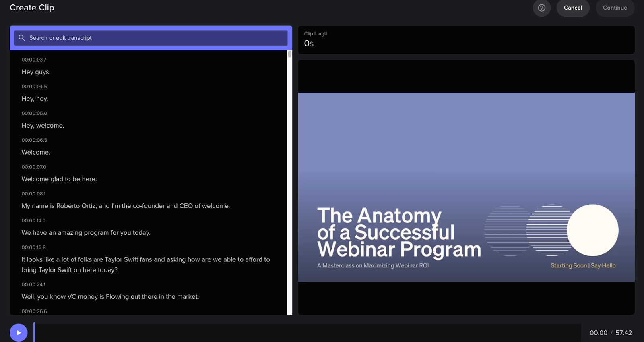Start playback with the play button
644x342 pixels.
coord(19,333)
